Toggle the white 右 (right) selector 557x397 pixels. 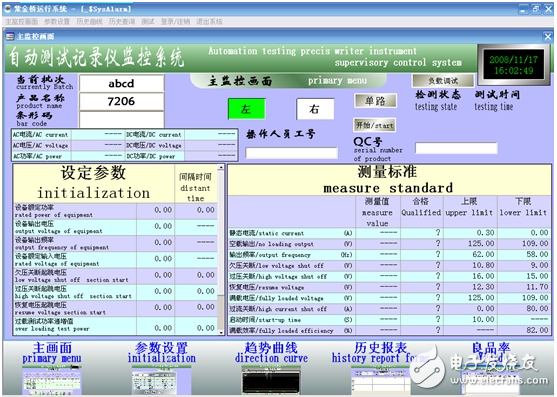[315, 109]
